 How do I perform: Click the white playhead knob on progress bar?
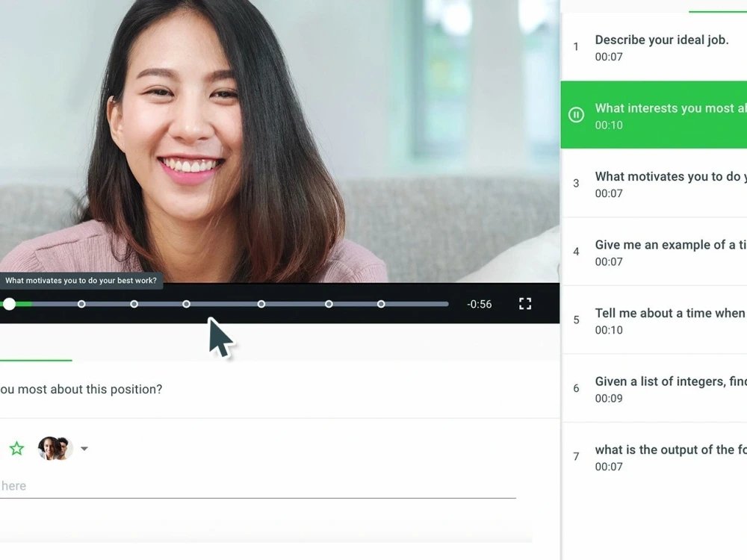click(x=10, y=304)
